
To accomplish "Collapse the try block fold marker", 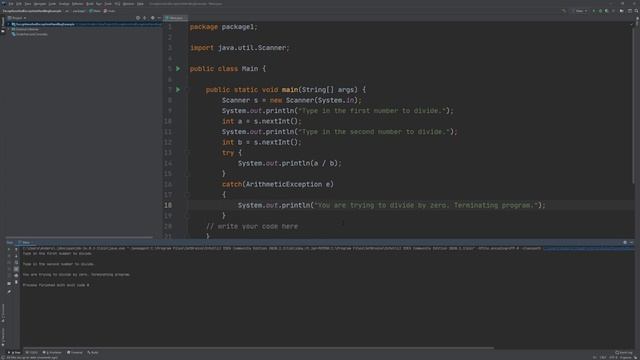I will click(187, 153).
